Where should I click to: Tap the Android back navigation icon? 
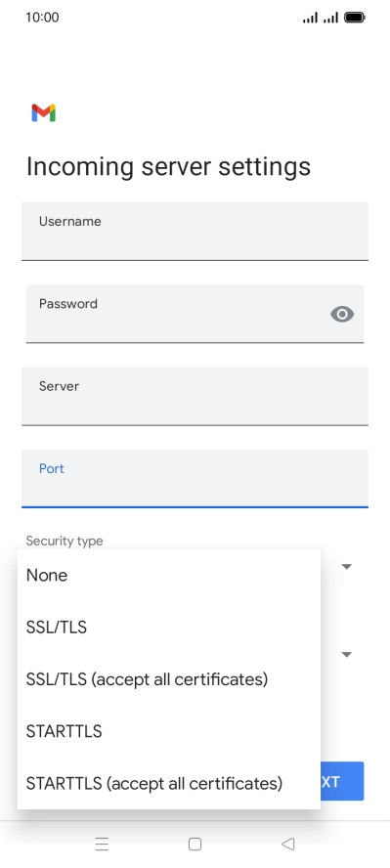[287, 844]
